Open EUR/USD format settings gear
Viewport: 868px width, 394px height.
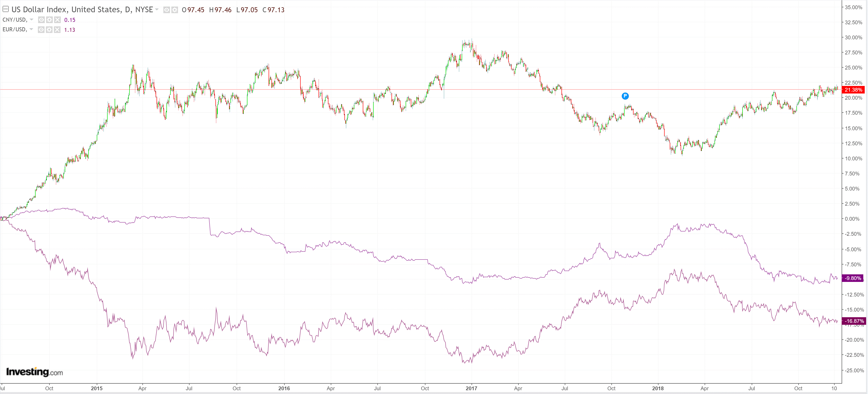[x=49, y=30]
